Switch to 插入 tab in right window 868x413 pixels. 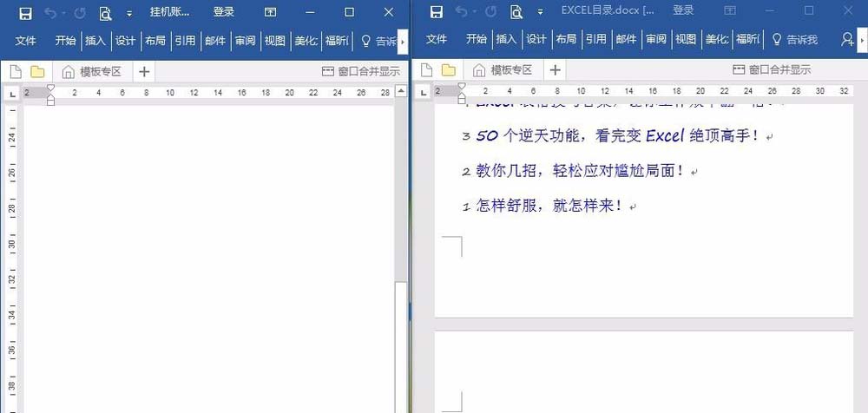coord(506,39)
